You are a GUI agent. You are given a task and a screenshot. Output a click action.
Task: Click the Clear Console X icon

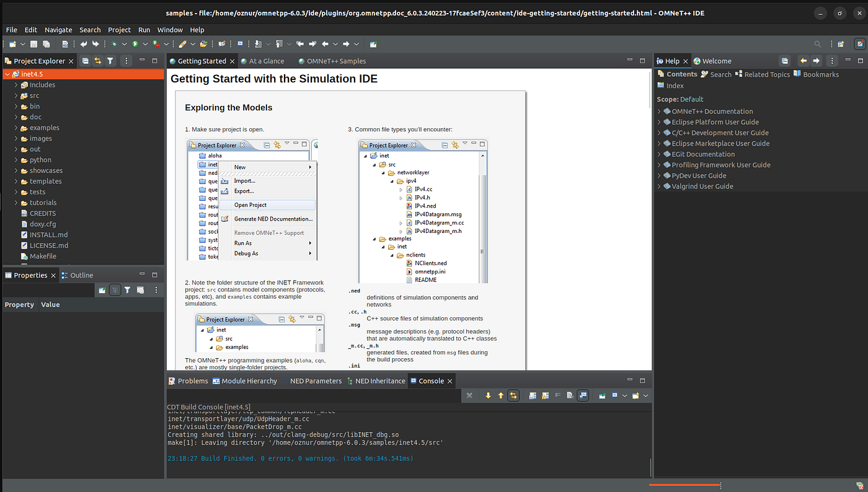click(469, 395)
